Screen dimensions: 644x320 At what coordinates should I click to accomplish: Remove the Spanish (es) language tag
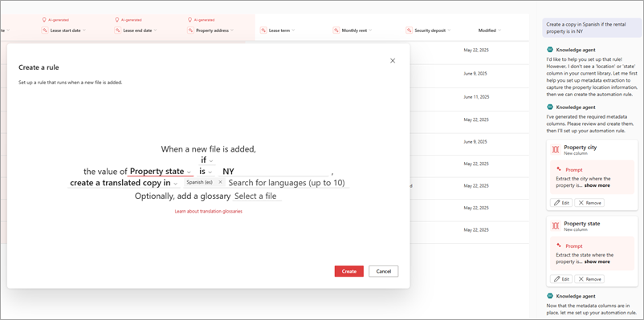pos(220,182)
